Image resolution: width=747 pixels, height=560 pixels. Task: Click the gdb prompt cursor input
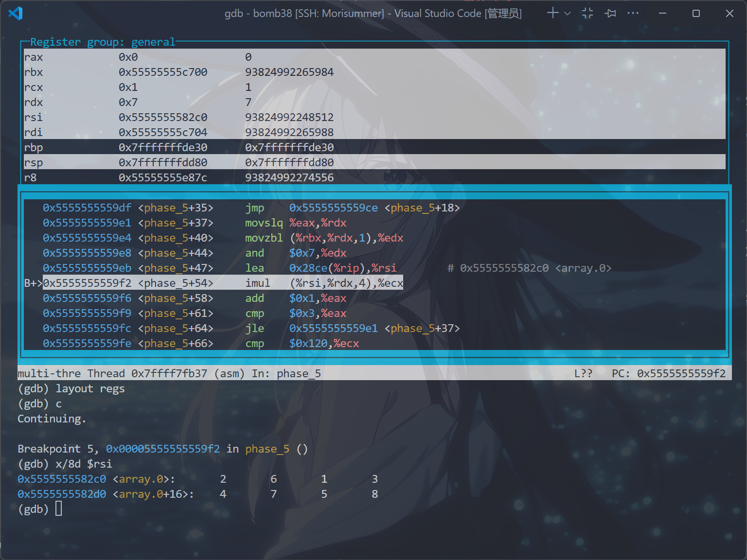click(58, 509)
